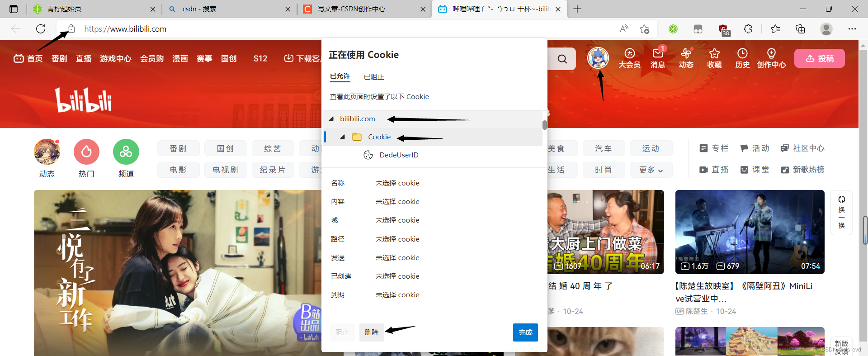Select the 时尚 category button

click(x=604, y=170)
